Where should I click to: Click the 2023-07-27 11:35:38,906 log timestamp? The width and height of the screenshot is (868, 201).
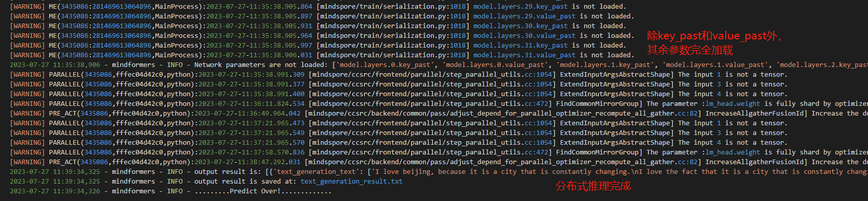click(55, 65)
